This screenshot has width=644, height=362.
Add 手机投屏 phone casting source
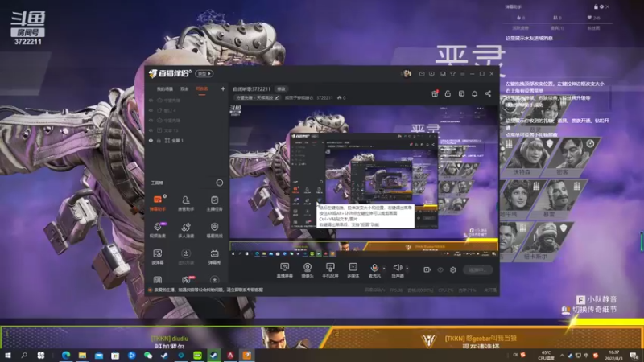click(x=330, y=270)
